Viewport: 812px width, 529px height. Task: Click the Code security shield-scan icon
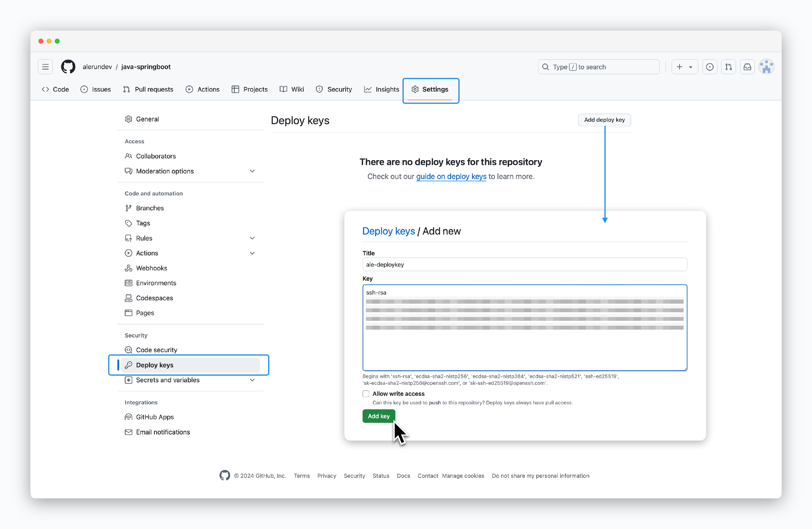128,350
